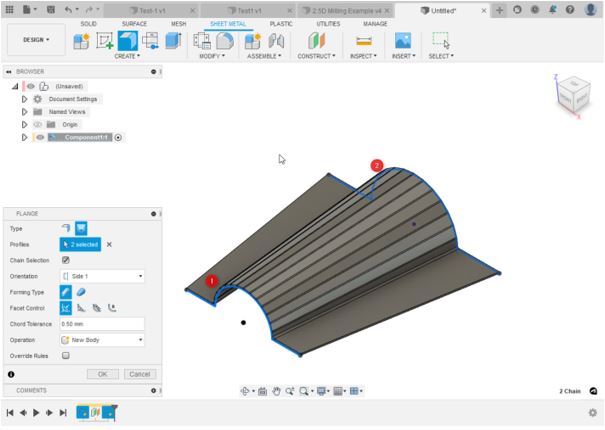Click the Sheet Metal Rules icon
This screenshot has height=430, width=605.
[x=201, y=41]
